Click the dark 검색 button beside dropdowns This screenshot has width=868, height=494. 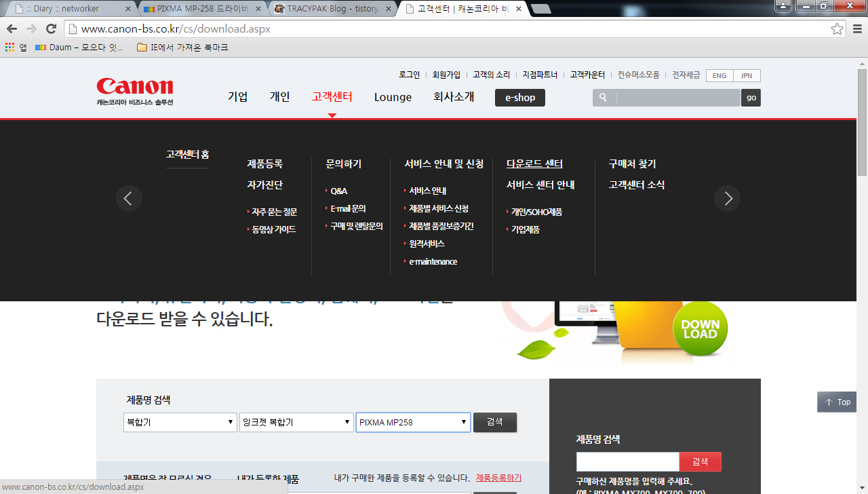pos(495,422)
